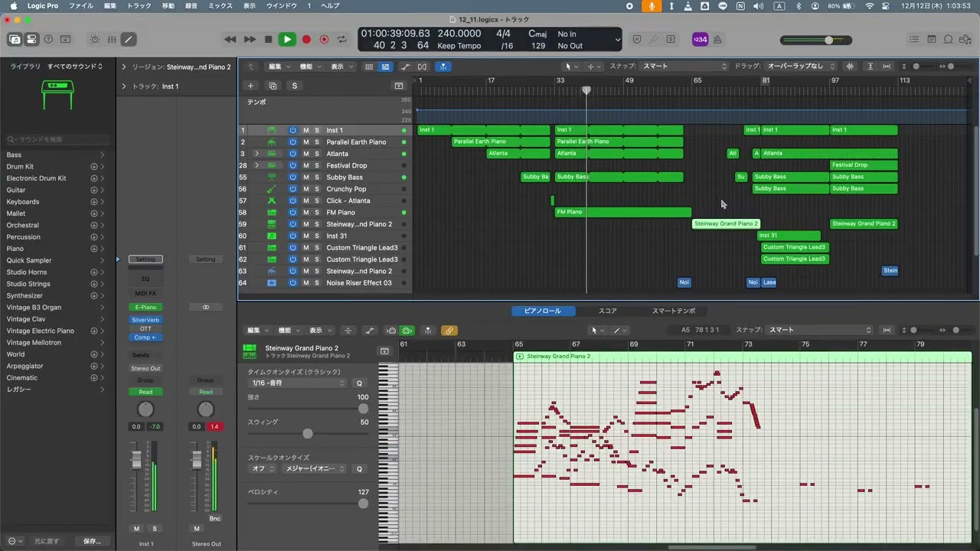
Task: Open tracks area 表示 menu
Action: pyautogui.click(x=341, y=67)
